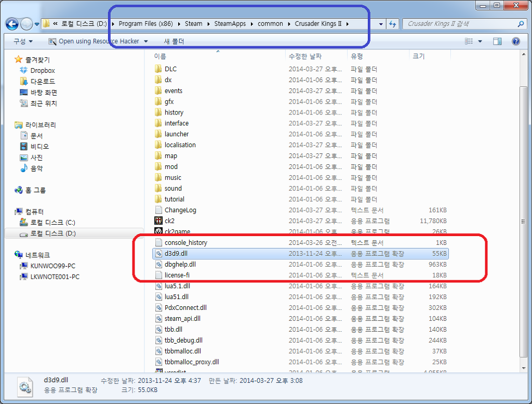Open 사진 library

pyautogui.click(x=36, y=158)
